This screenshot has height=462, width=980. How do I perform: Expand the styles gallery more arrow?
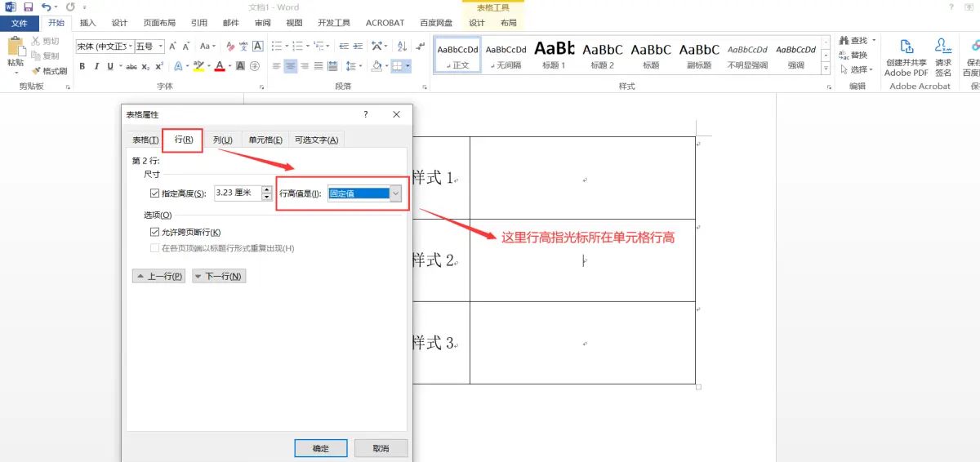click(826, 68)
